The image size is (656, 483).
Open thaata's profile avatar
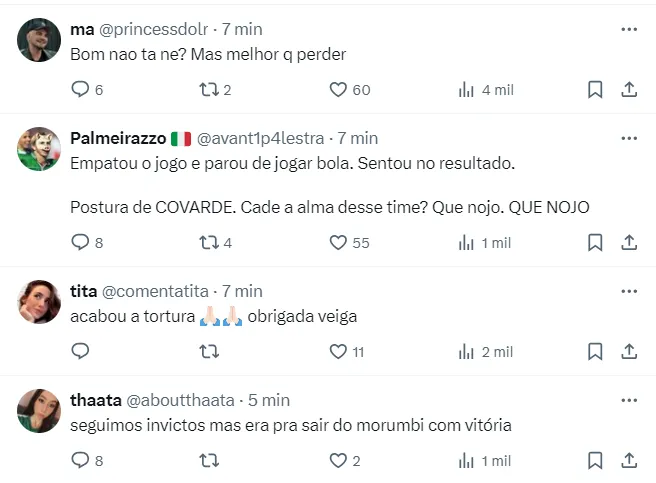point(39,410)
